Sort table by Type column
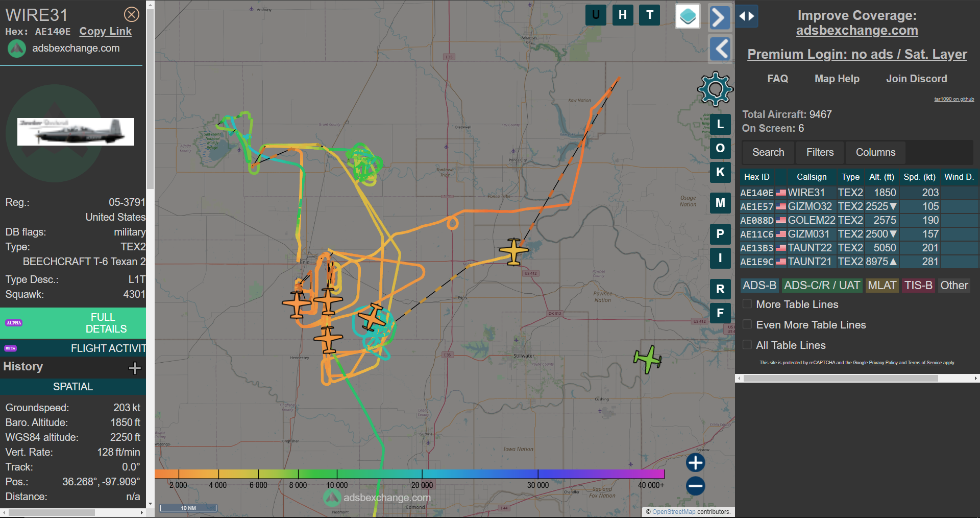 (x=850, y=177)
